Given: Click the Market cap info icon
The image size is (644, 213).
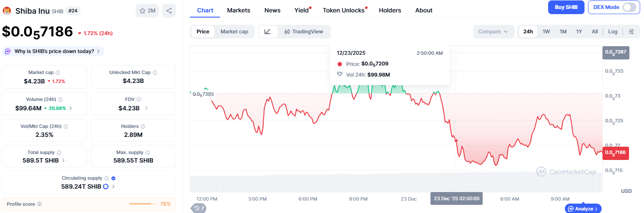Looking at the screenshot, I should 58,73.
